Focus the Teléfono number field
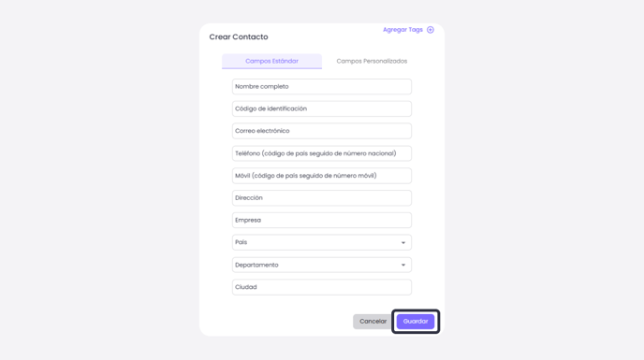Screen dimensions: 644x360 [x=322, y=153]
